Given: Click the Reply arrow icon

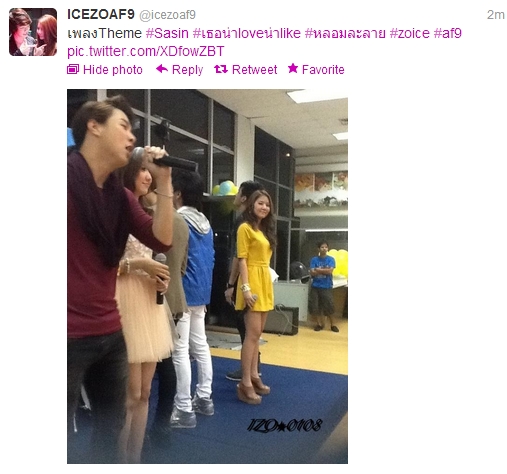Looking at the screenshot, I should click(162, 69).
